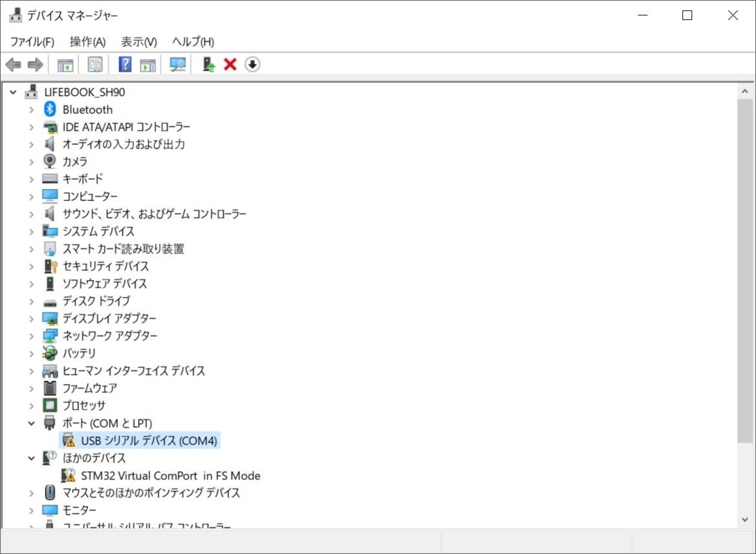
Task: Select マウスとそのほかのポインティング デバイス label
Action: pyautogui.click(x=151, y=493)
